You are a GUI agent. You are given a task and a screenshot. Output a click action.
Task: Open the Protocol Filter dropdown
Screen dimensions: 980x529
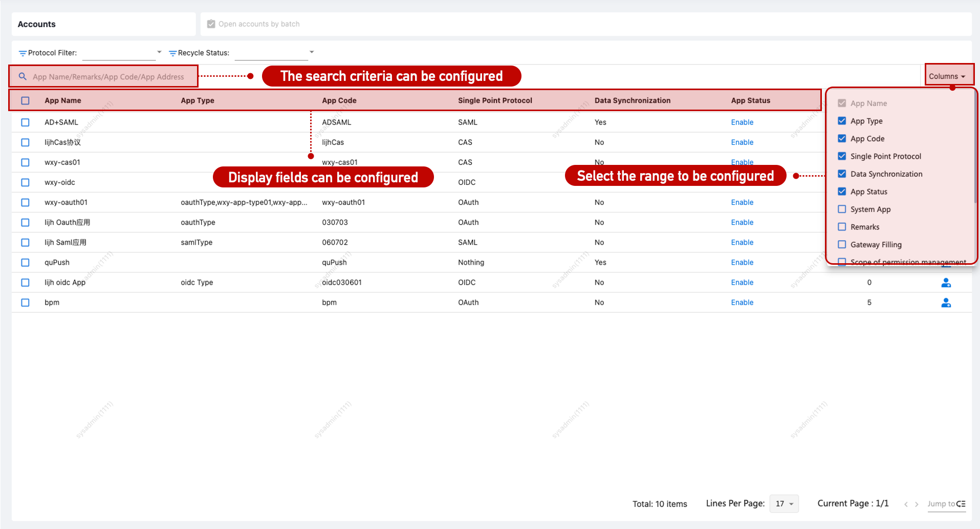click(159, 52)
